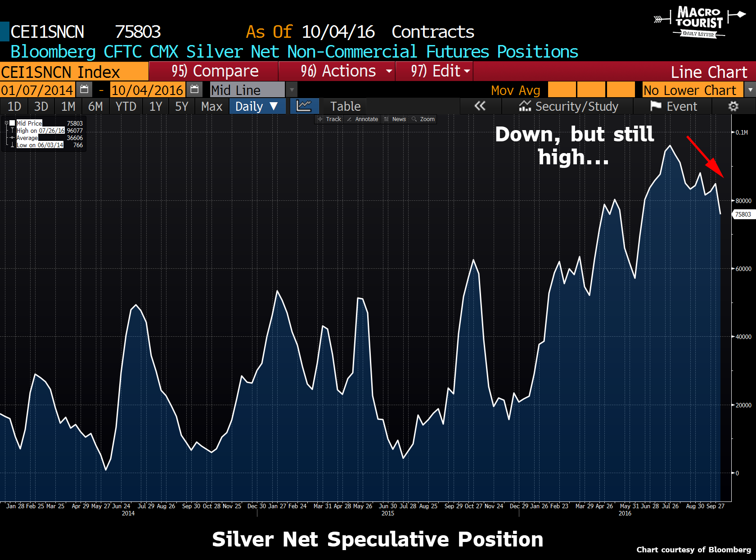
Task: Switch to line chart view icon
Action: click(x=304, y=106)
